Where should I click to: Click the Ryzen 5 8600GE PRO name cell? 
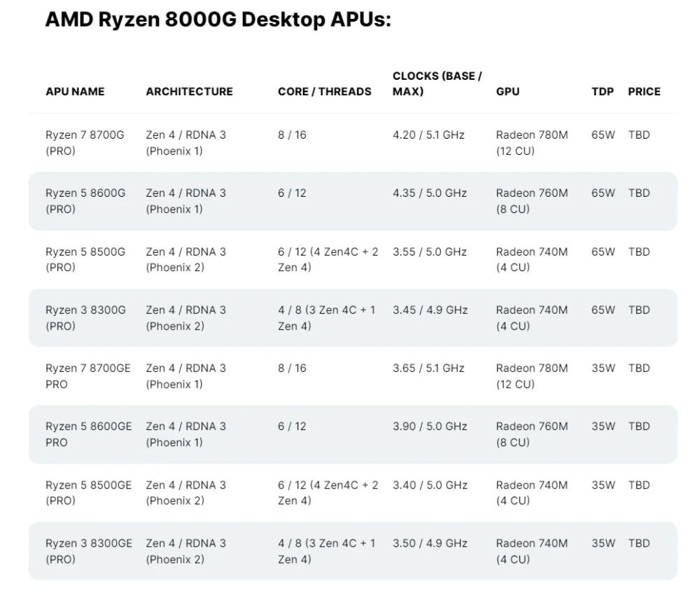88,434
